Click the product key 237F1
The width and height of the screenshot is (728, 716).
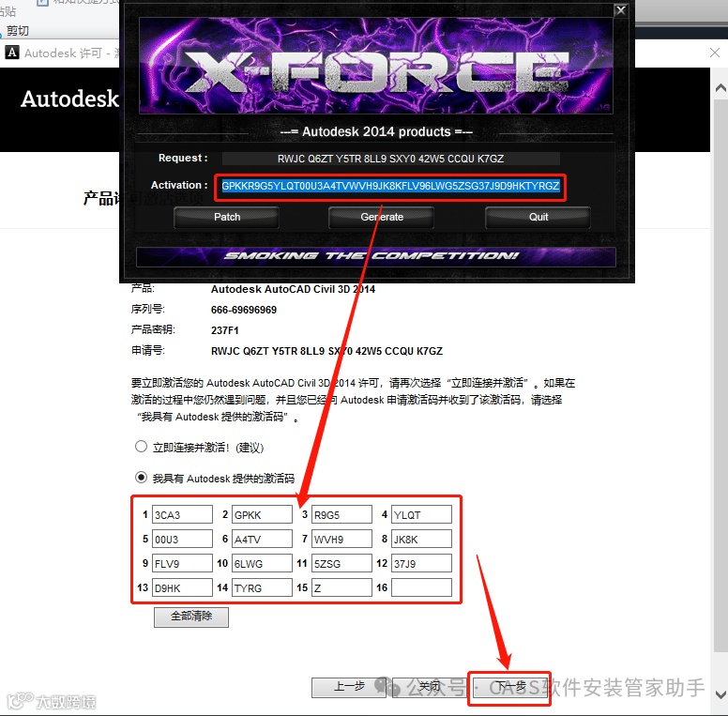tap(225, 330)
